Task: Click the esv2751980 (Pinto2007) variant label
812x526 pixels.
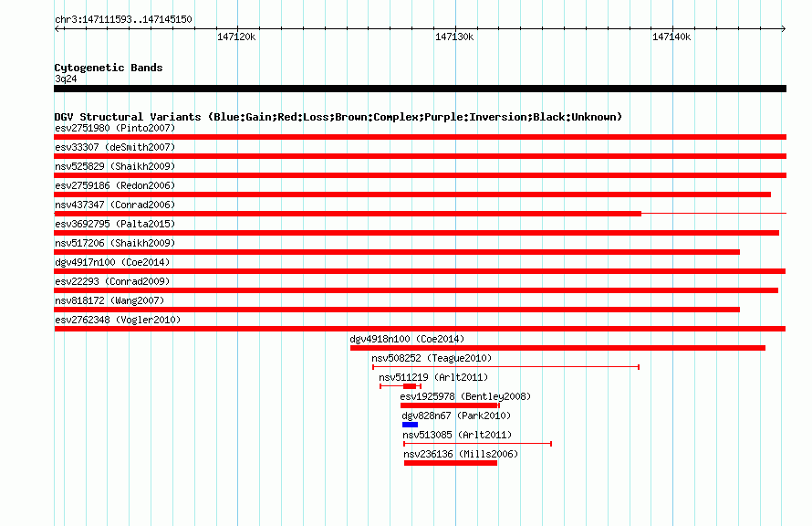Action: 115,128
